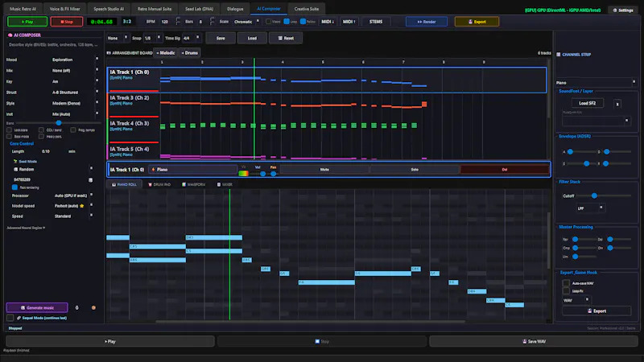644x362 pixels.
Task: Toggle the Loop checkbox in the toolbar
Action: coord(287,22)
